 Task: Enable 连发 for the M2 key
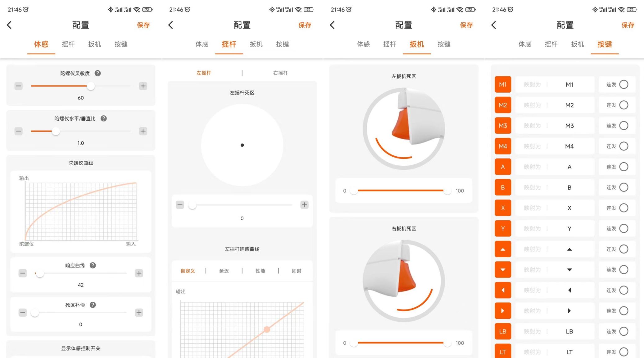click(x=624, y=105)
